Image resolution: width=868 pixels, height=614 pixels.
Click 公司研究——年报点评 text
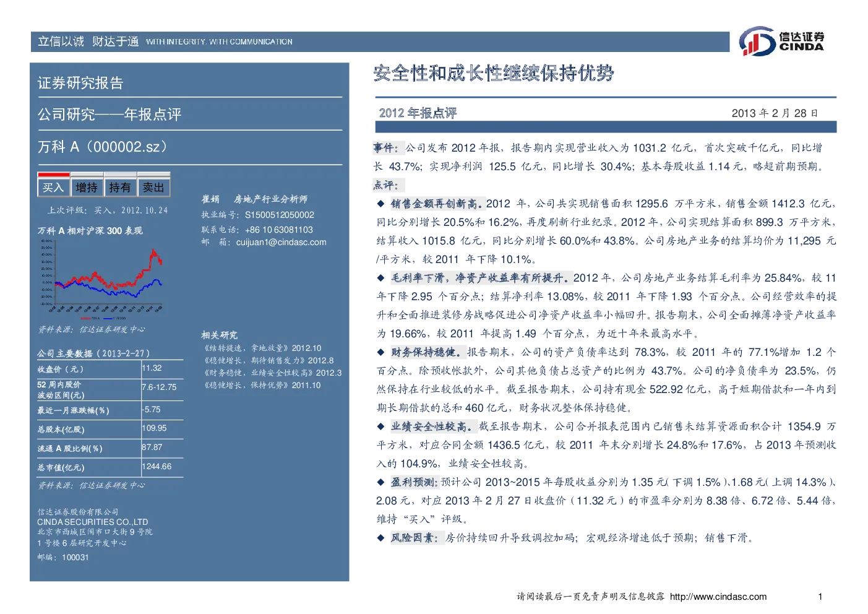[x=110, y=115]
